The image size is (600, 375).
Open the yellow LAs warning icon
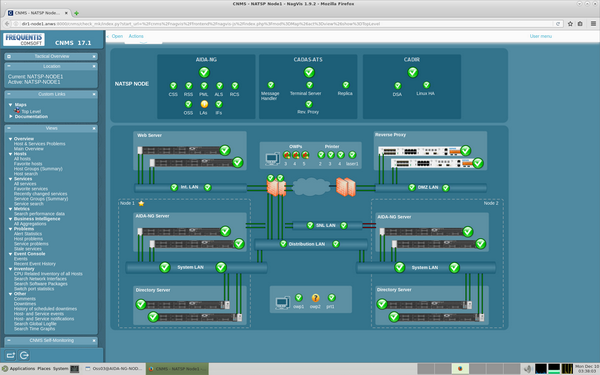click(204, 104)
